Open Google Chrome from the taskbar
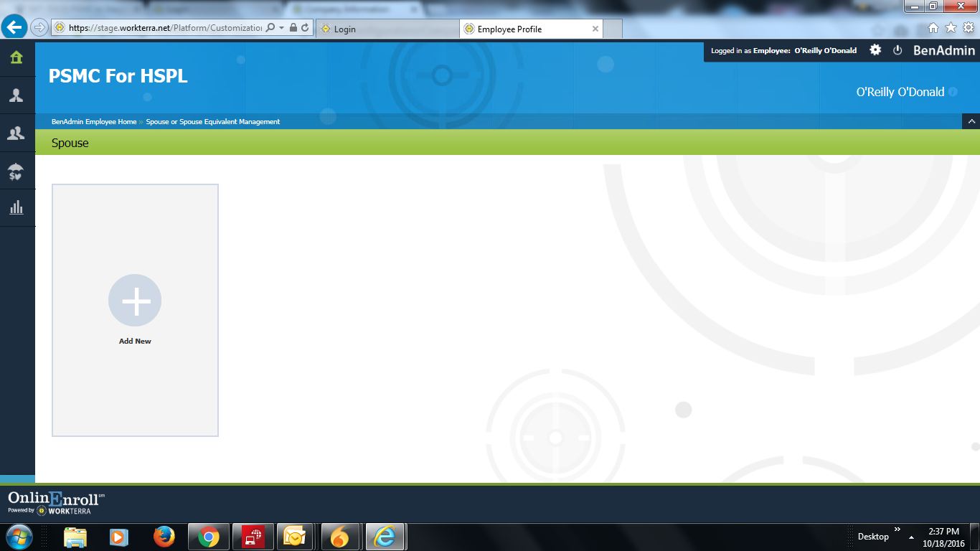Viewport: 980px width, 551px height. pyautogui.click(x=208, y=537)
